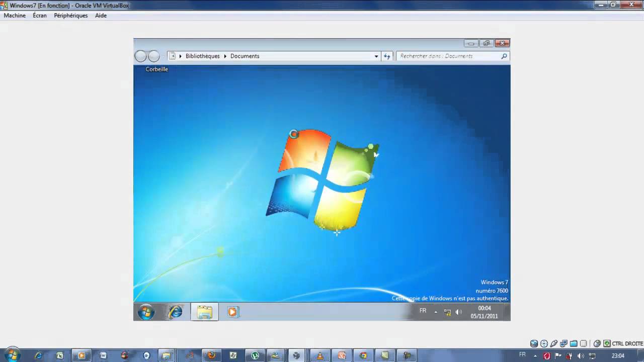Focus the 'Rechercher dans : Documents' search box
Image resolution: width=644 pixels, height=362 pixels.
pyautogui.click(x=453, y=56)
